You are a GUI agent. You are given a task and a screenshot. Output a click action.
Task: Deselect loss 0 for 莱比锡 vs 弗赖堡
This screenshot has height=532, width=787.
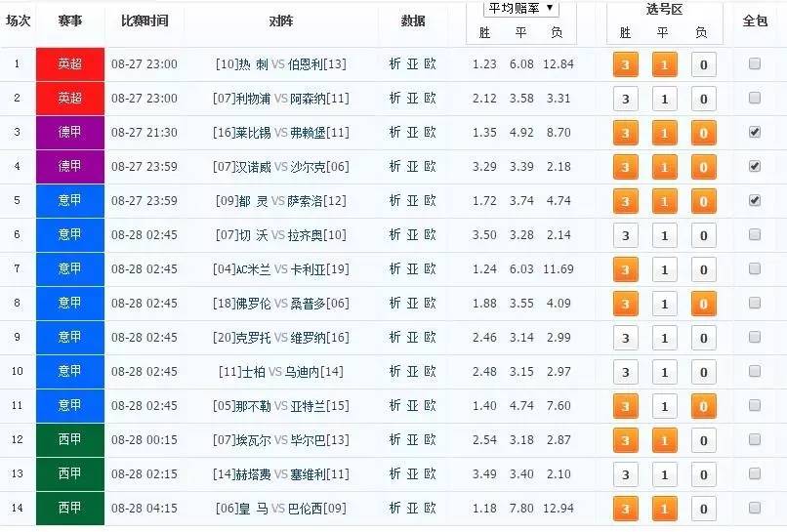[704, 133]
